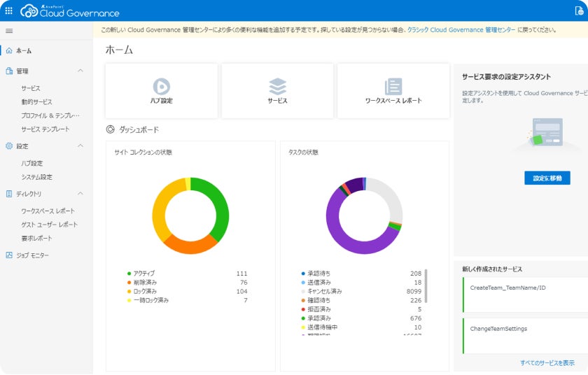
Task: Click the document icon in top-right header
Action: [x=578, y=10]
